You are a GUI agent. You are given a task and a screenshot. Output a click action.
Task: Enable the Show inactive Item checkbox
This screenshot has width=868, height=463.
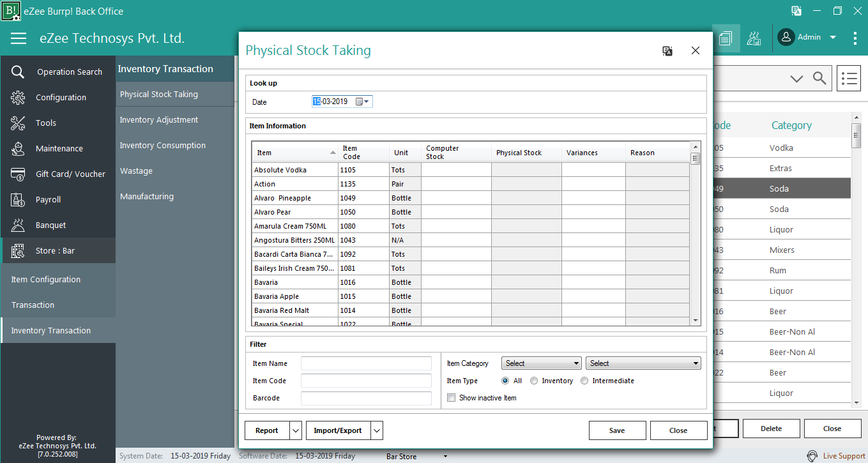point(452,398)
